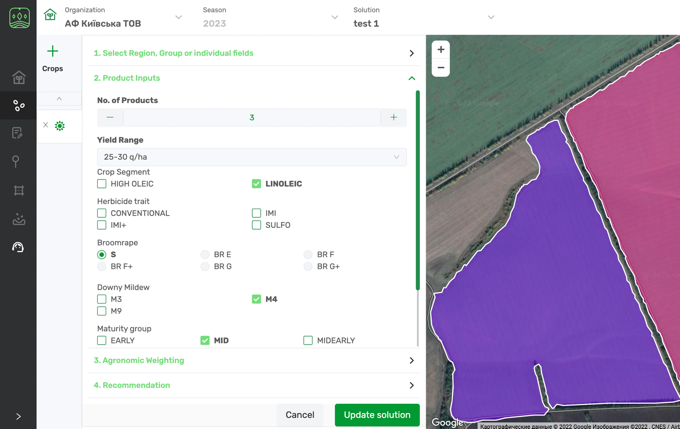The height and width of the screenshot is (429, 680).
Task: Select the S broomrape radio button
Action: click(102, 255)
